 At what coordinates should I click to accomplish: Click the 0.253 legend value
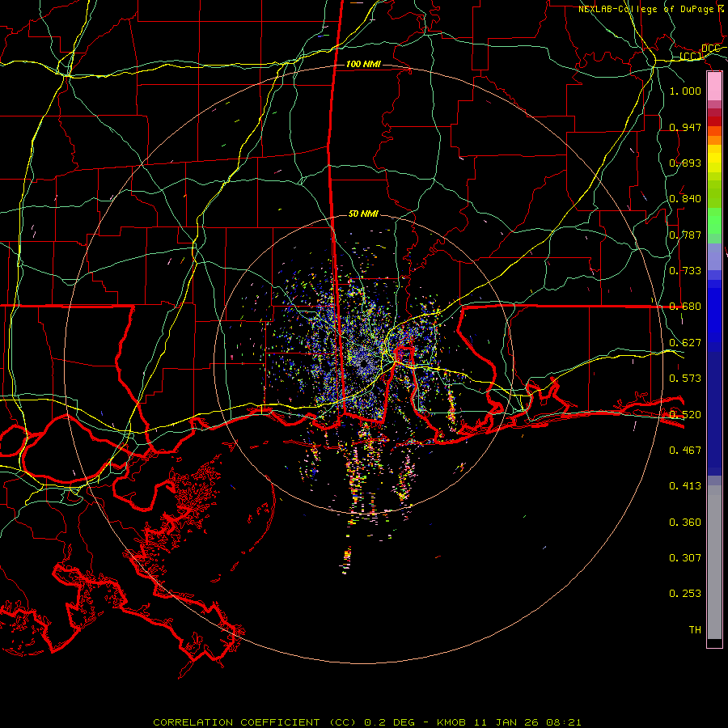pos(685,594)
